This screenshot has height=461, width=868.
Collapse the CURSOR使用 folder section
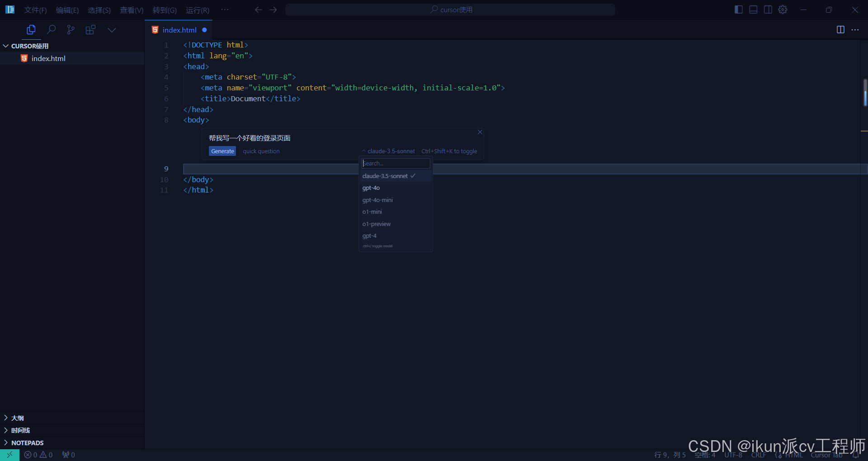click(72, 46)
